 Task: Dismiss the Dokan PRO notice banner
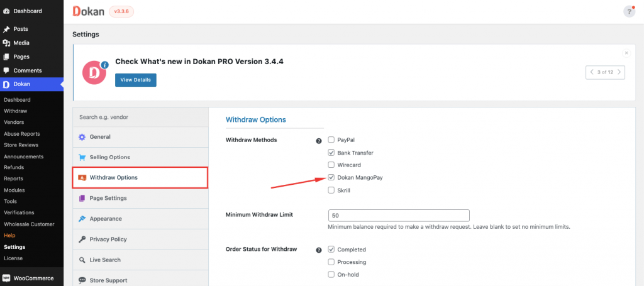(626, 53)
